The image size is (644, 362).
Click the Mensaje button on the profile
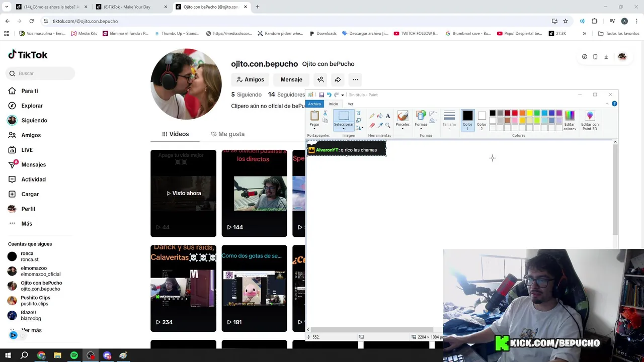coord(291,79)
